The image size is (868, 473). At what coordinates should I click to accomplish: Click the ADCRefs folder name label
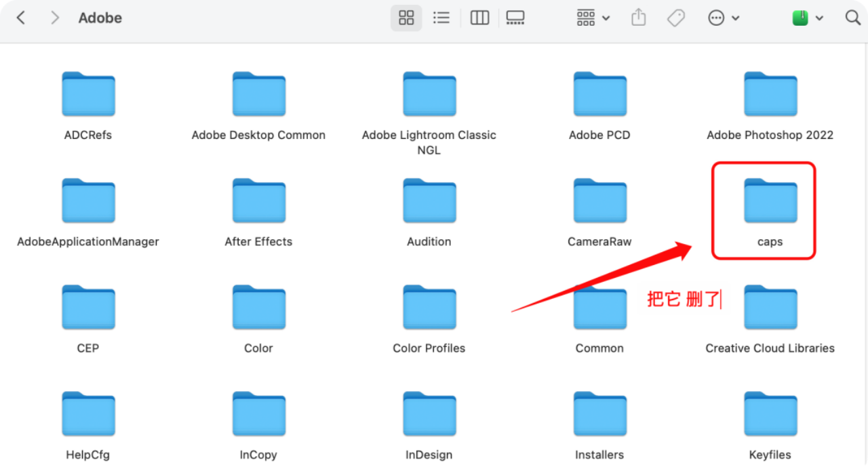click(x=88, y=135)
